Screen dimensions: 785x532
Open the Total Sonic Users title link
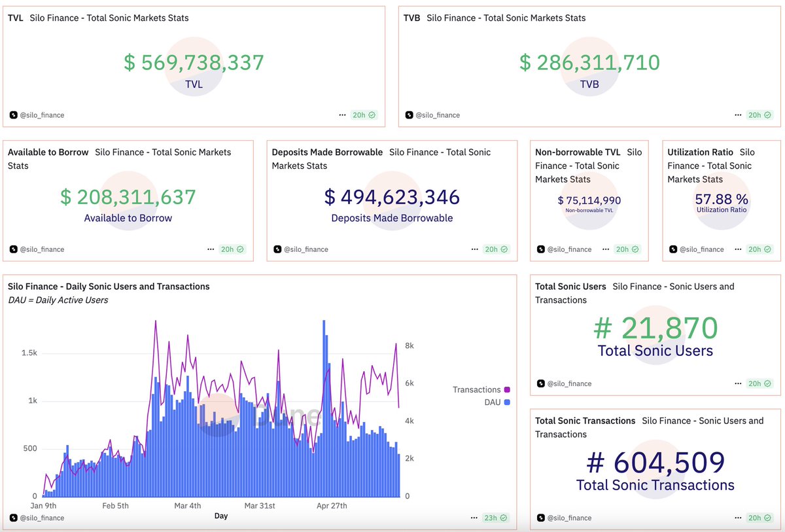pyautogui.click(x=570, y=286)
